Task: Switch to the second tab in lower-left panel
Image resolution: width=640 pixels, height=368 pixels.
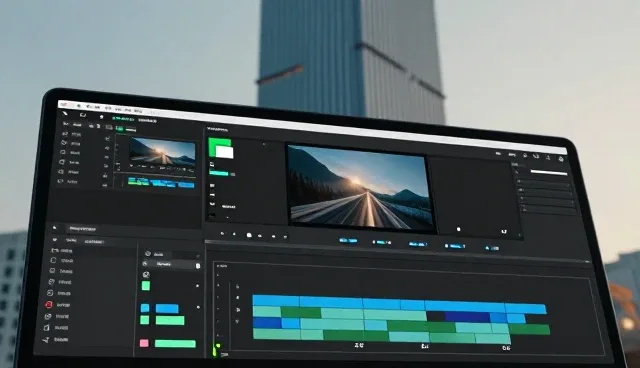Action: click(x=94, y=242)
